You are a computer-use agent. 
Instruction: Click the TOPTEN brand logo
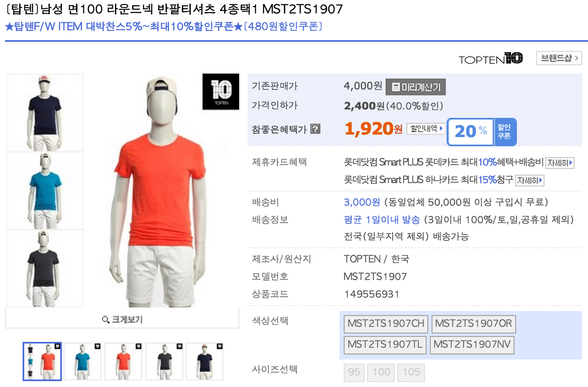coord(491,59)
